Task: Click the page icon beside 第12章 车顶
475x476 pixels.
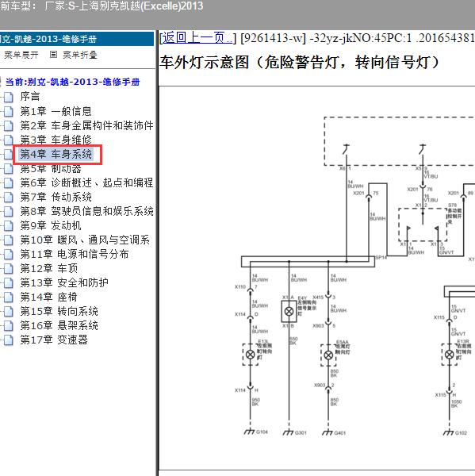Action: (x=9, y=268)
